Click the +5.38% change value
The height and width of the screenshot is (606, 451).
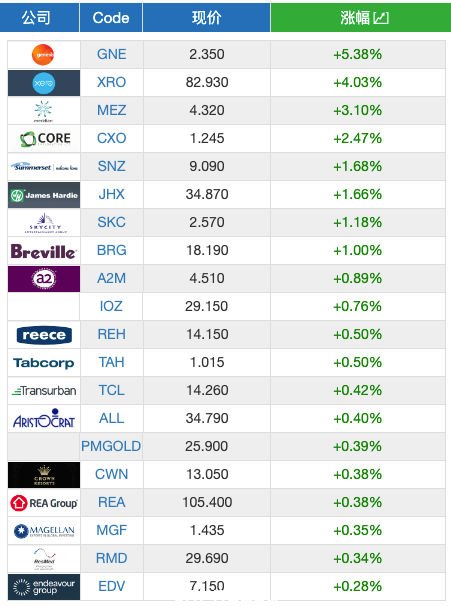pyautogui.click(x=357, y=54)
